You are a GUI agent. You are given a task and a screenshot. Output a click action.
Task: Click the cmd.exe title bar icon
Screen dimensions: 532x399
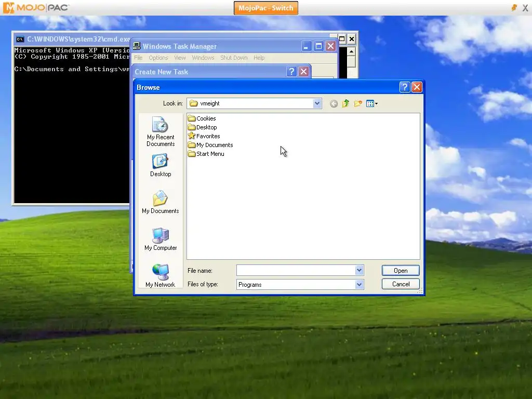click(20, 39)
